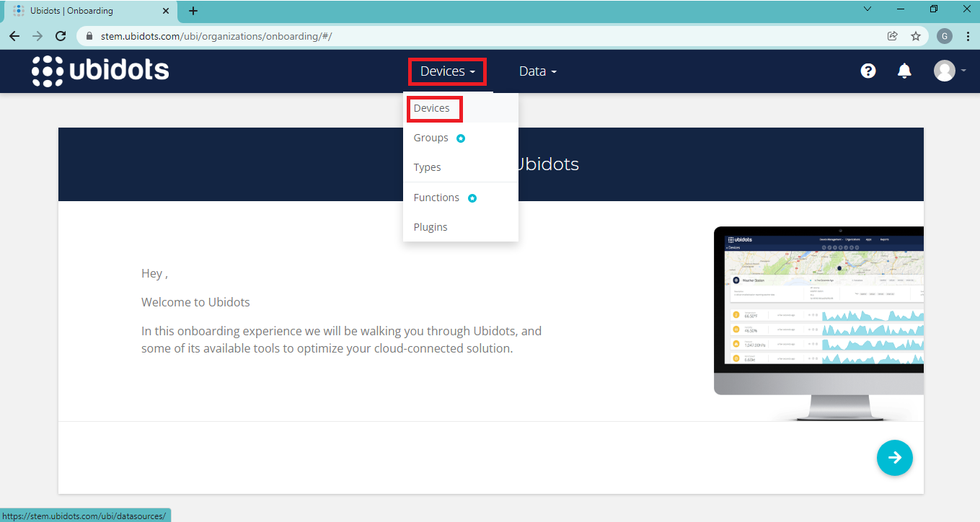
Task: Reload the page with refresh icon
Action: [61, 36]
